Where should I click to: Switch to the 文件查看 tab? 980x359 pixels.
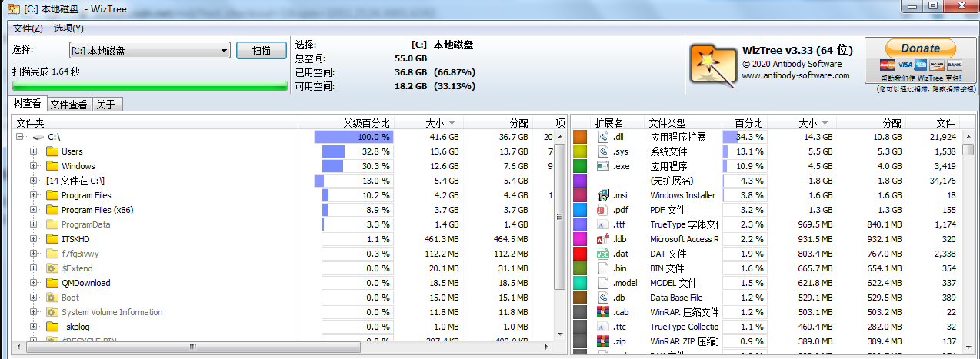tap(68, 105)
